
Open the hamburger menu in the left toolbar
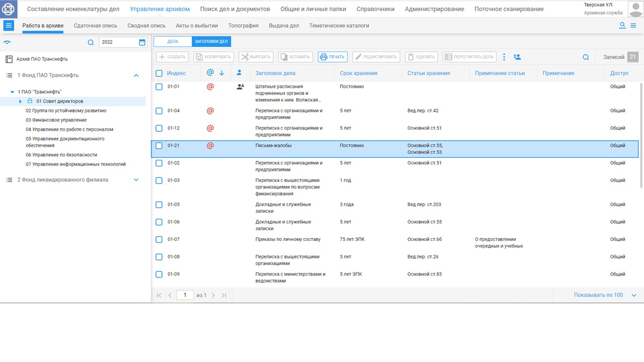9,26
